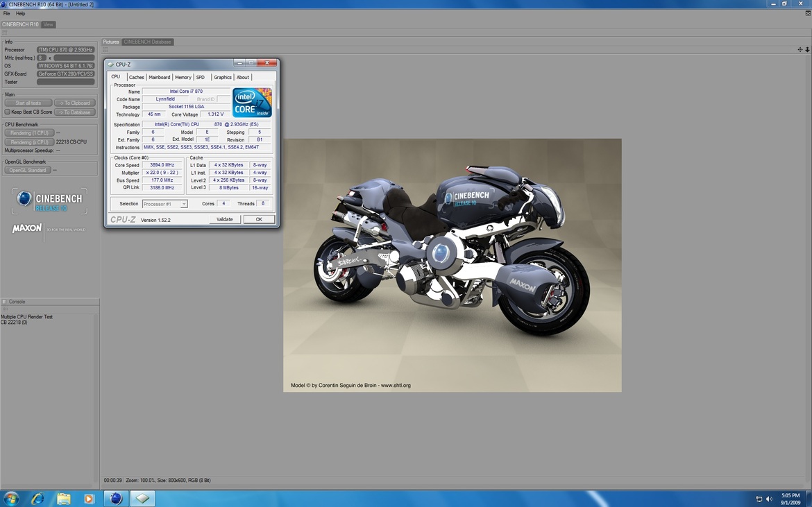Click the OS info field

point(66,66)
